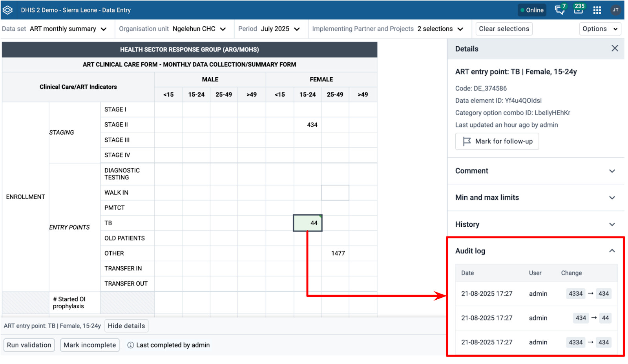Open the messages icon in header

tap(560, 10)
